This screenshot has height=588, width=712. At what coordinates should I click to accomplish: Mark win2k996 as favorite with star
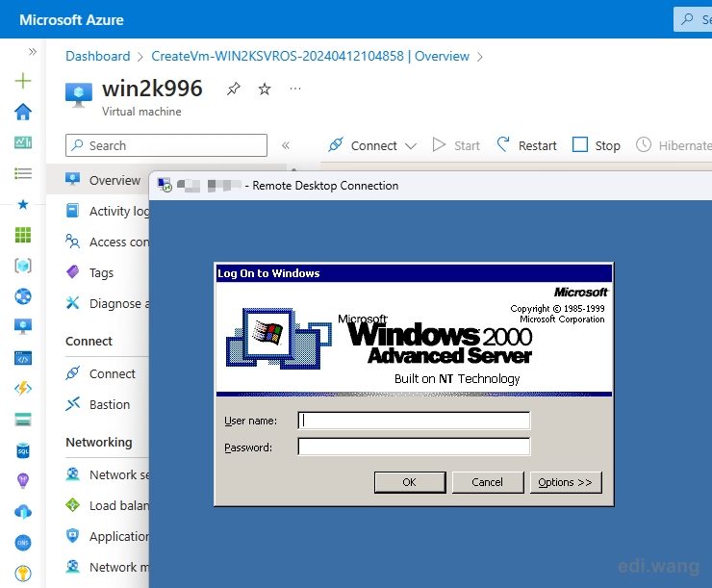point(265,89)
